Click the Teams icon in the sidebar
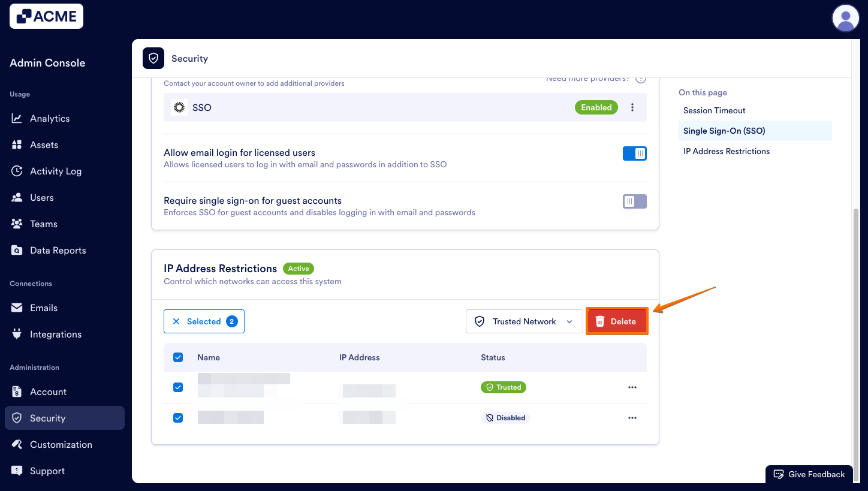Viewport: 868px width, 491px height. coord(17,224)
